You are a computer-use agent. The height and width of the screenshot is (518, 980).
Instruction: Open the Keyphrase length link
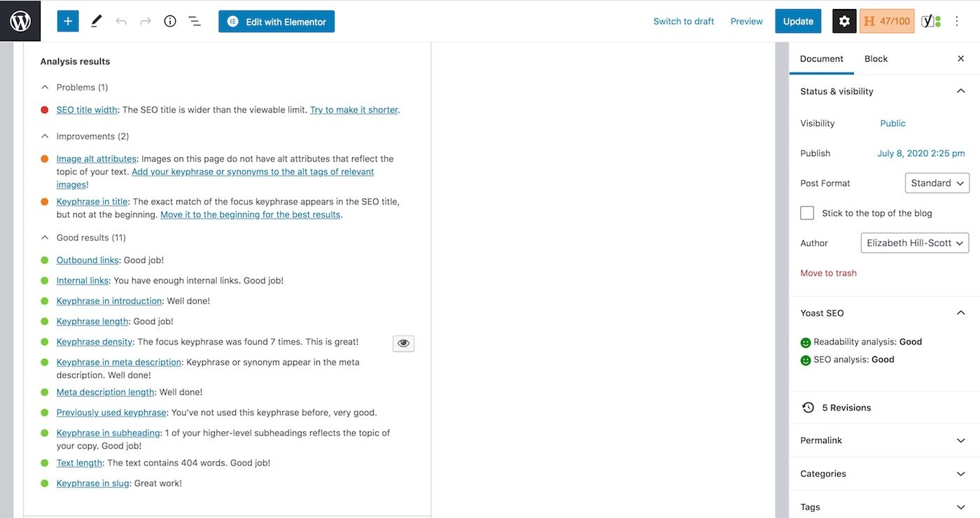click(92, 321)
